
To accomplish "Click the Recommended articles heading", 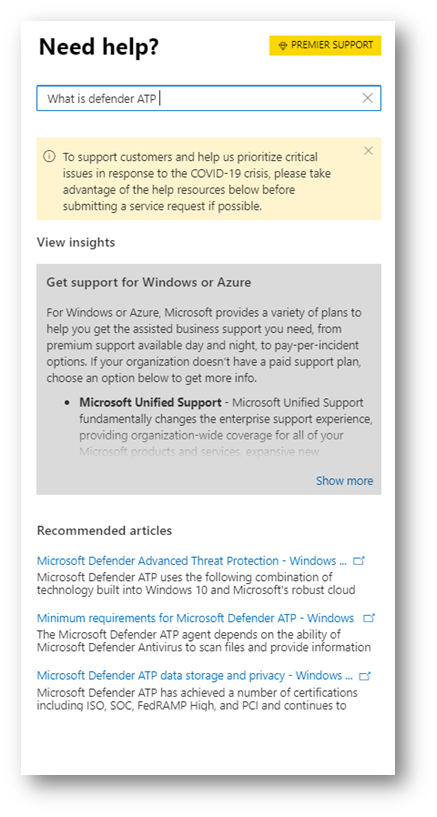I will pyautogui.click(x=104, y=531).
